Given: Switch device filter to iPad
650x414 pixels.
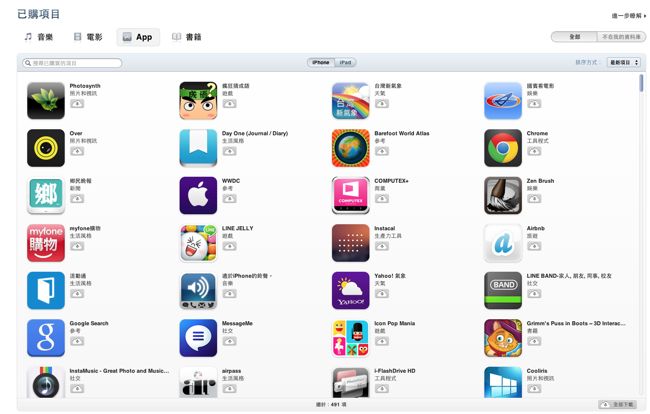Looking at the screenshot, I should (345, 63).
